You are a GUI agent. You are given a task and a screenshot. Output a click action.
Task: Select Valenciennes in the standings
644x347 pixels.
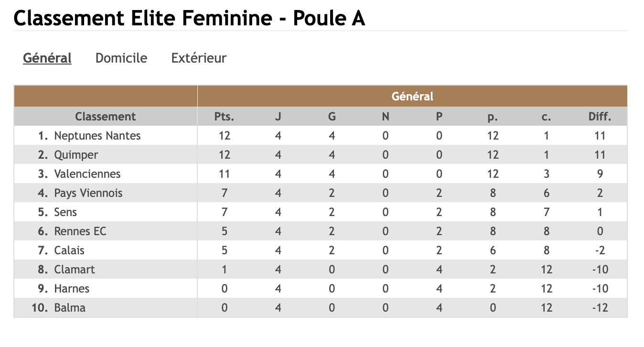[87, 174]
